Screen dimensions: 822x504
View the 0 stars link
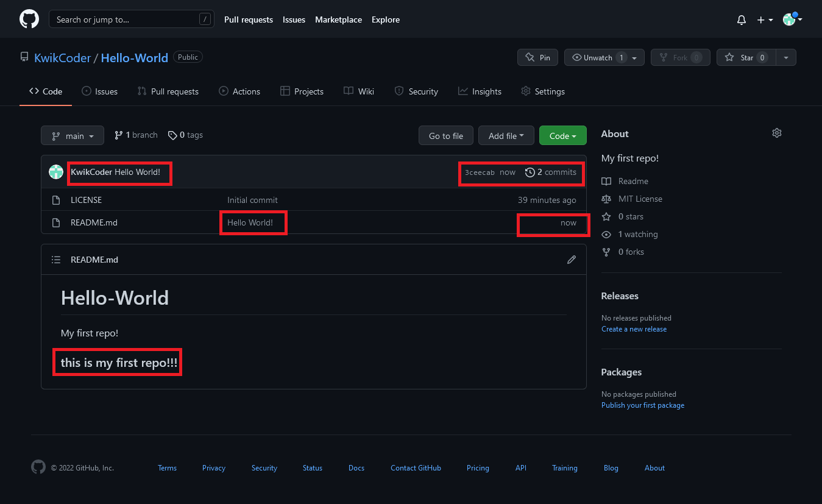click(x=622, y=216)
